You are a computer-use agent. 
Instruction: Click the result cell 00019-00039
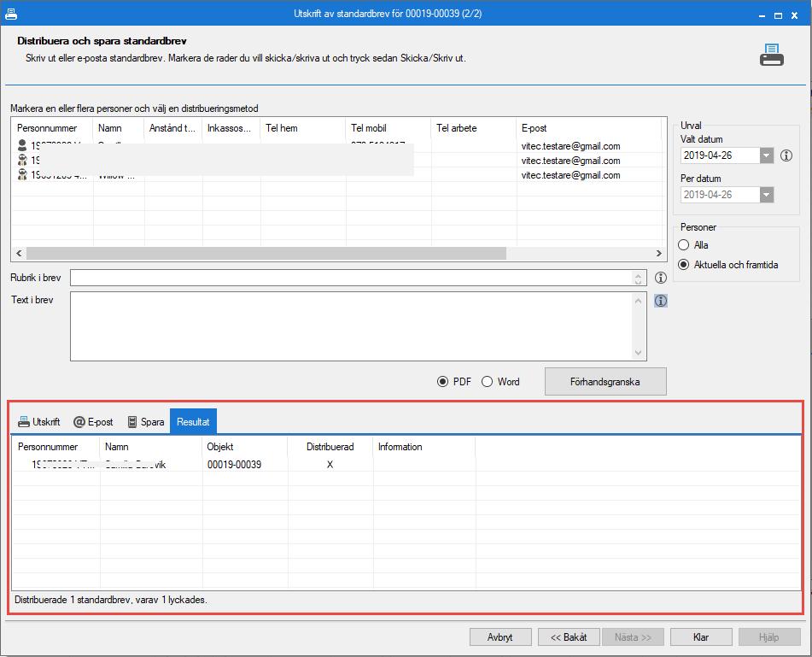point(234,465)
